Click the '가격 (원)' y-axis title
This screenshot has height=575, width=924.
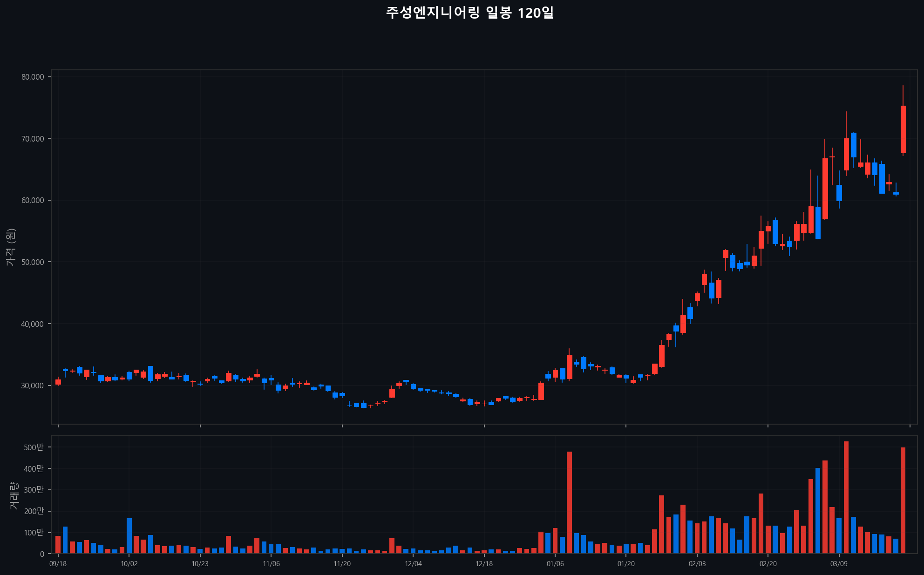(11, 247)
